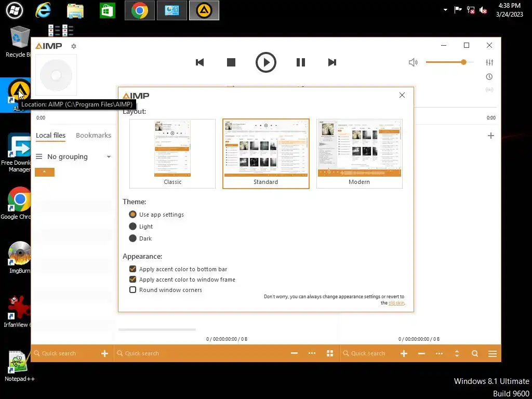Click the magnifier search icon in bottom bar

click(x=475, y=353)
